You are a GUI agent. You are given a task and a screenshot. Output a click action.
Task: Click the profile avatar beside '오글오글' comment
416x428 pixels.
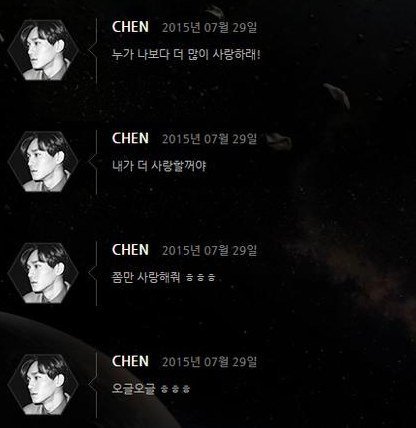point(43,385)
